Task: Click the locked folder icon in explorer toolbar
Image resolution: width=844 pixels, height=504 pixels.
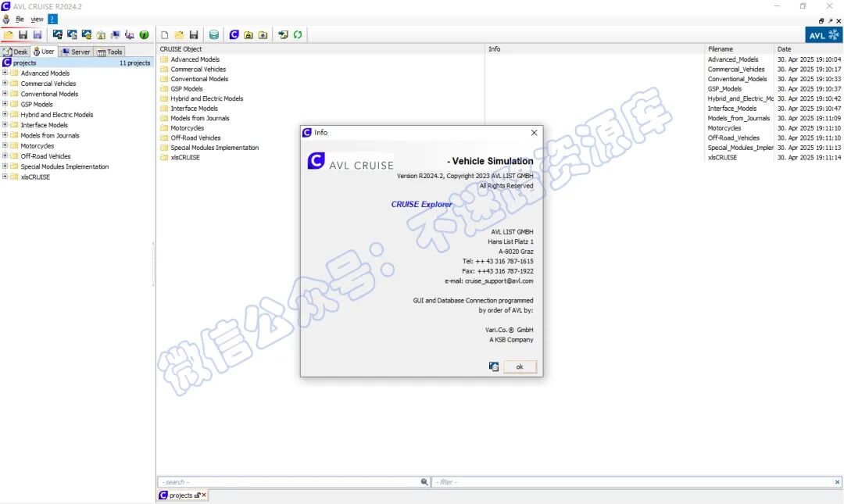Action: pos(249,34)
